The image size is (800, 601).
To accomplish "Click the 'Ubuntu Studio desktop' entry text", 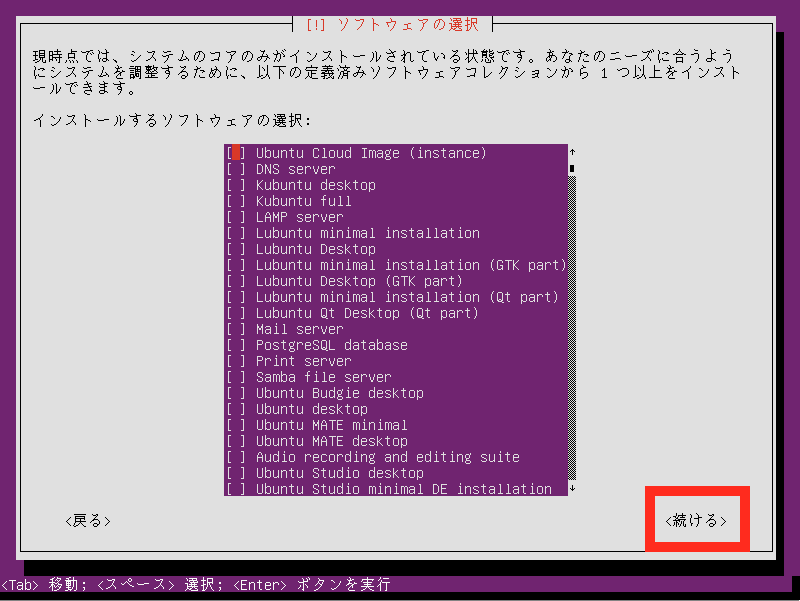I will point(340,473).
